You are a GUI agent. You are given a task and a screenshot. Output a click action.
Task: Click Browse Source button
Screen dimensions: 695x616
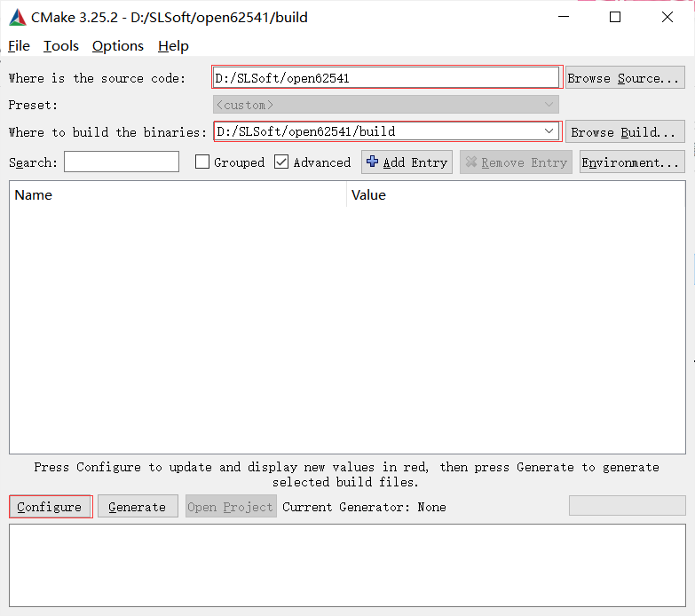(625, 78)
